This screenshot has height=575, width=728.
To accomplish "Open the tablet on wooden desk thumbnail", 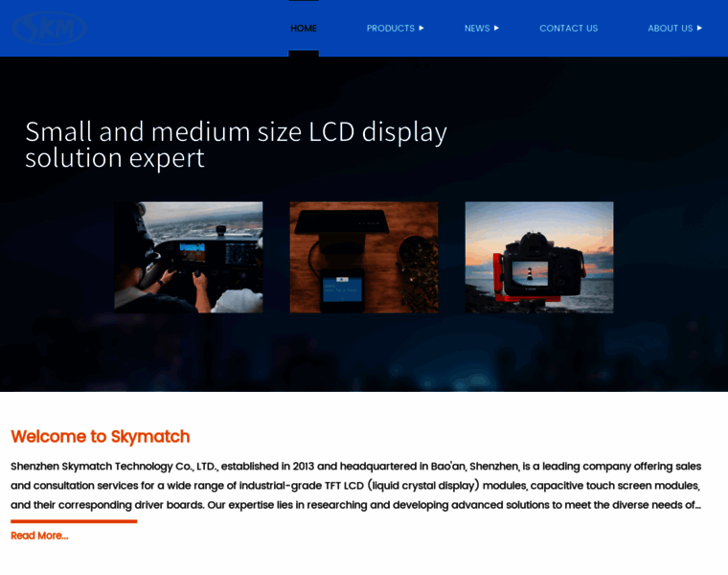I will tap(364, 257).
